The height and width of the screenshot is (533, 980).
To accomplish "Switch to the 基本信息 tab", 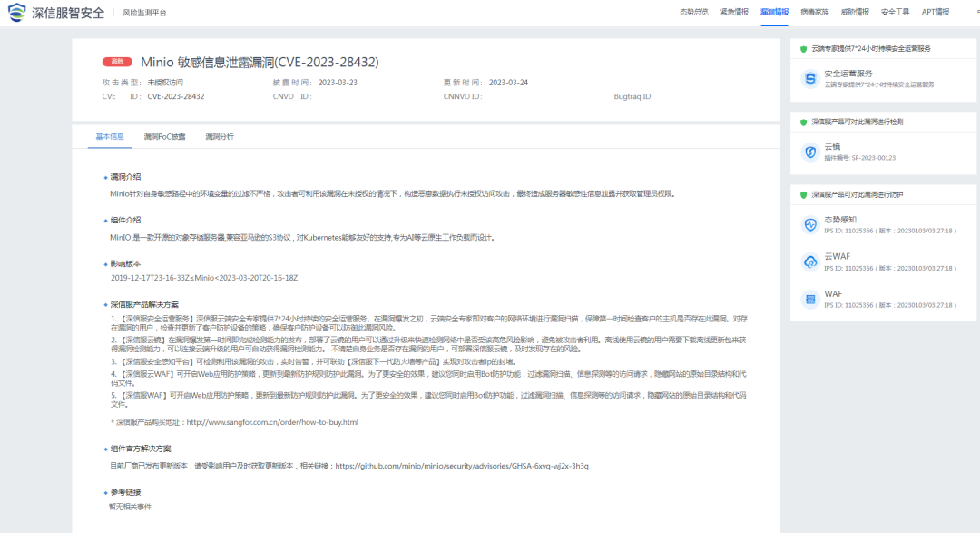I will point(110,136).
